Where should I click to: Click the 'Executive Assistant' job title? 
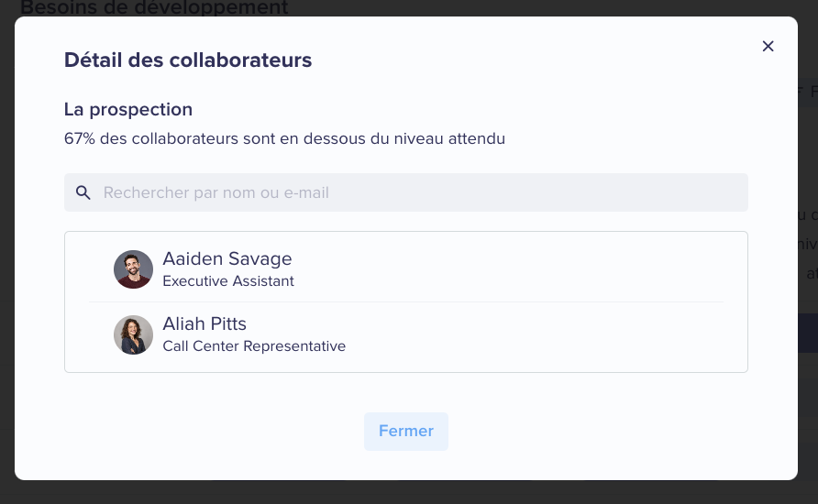[x=228, y=281]
